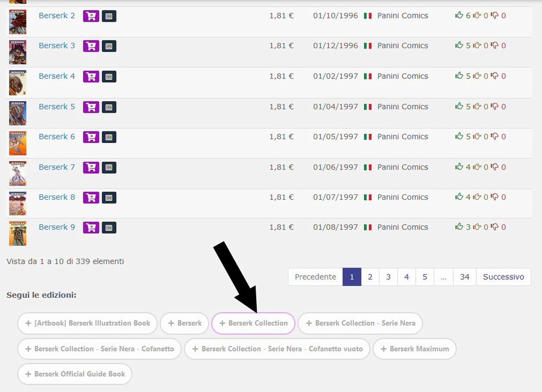Click the list icon next to Berserk 7
The image size is (542, 392).
[x=109, y=168]
